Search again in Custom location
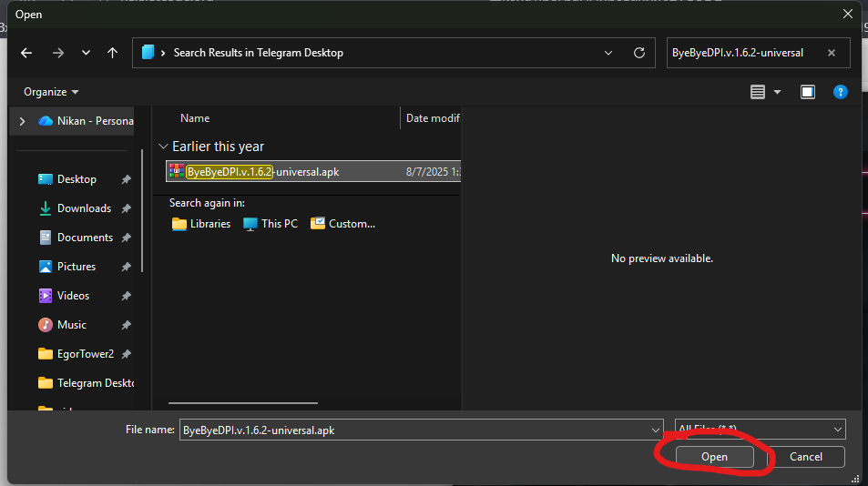The height and width of the screenshot is (486, 868). click(x=342, y=224)
